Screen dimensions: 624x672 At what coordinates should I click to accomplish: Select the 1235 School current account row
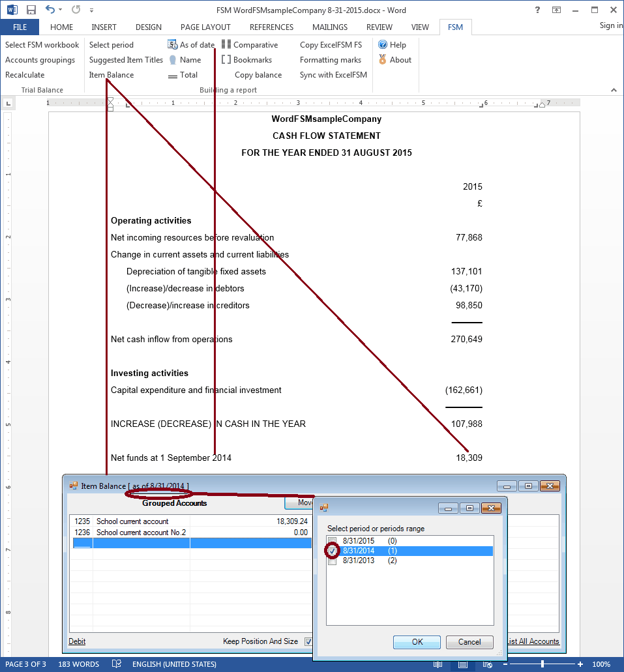point(190,521)
